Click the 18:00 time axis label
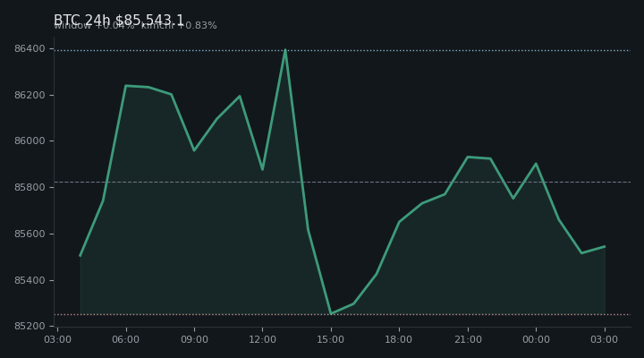 399,339
